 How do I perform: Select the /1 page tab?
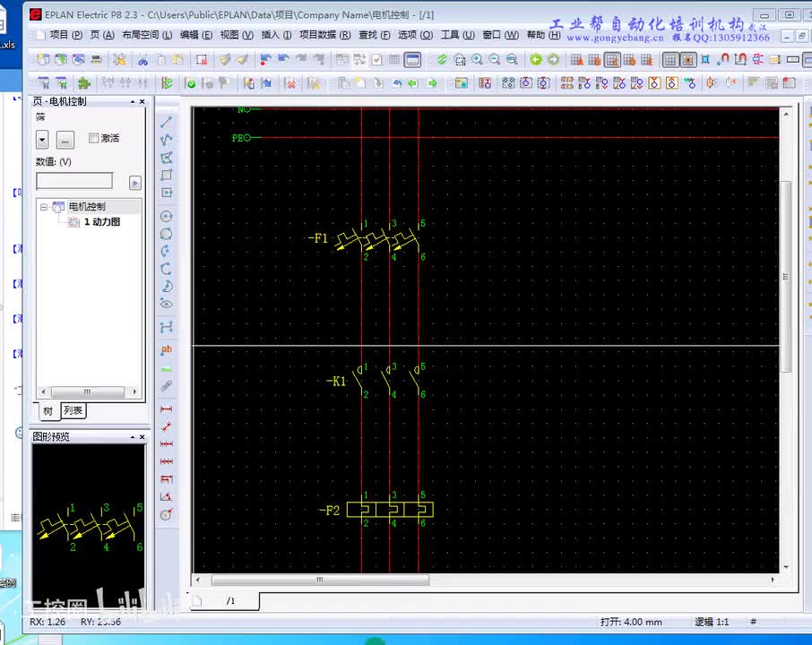pyautogui.click(x=226, y=600)
